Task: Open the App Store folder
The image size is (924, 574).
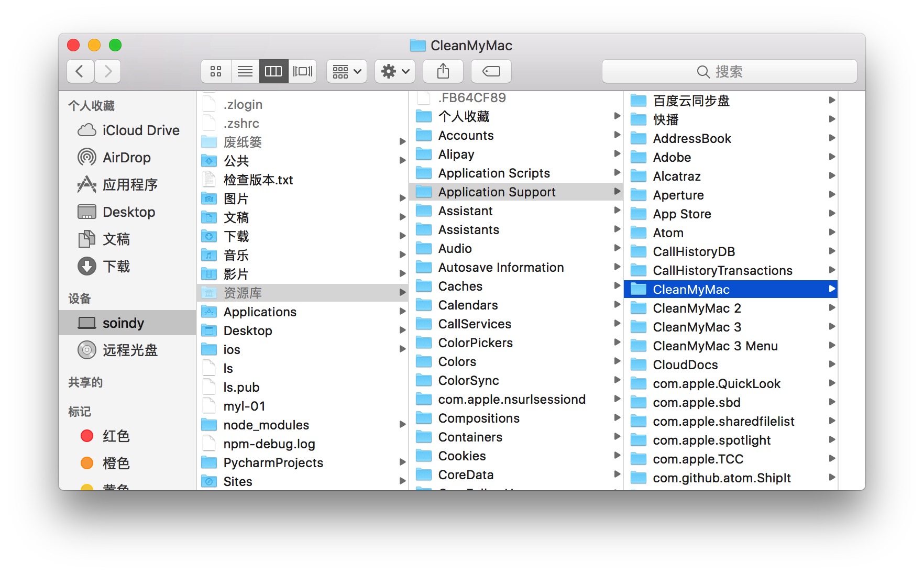Action: pos(731,214)
